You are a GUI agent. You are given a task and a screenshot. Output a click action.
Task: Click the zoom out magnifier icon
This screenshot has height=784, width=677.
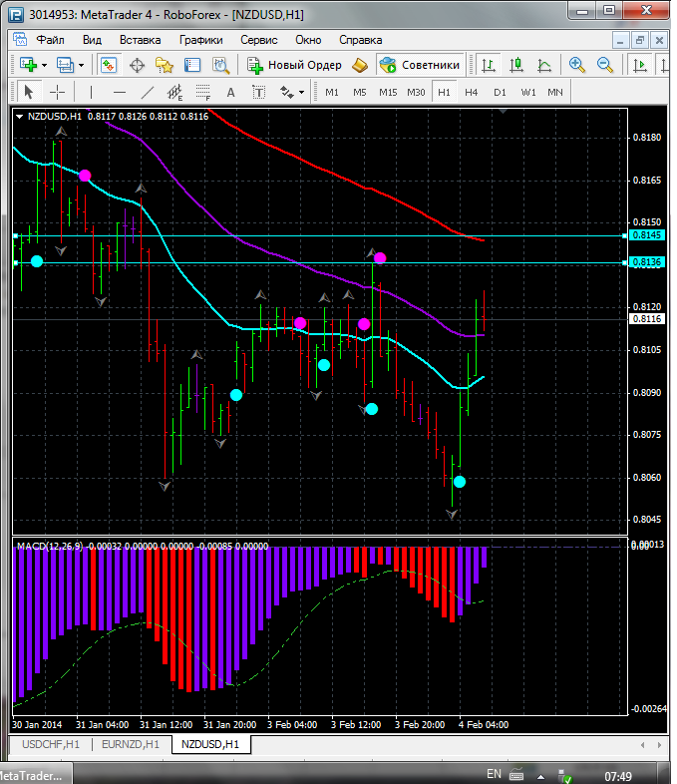click(604, 65)
